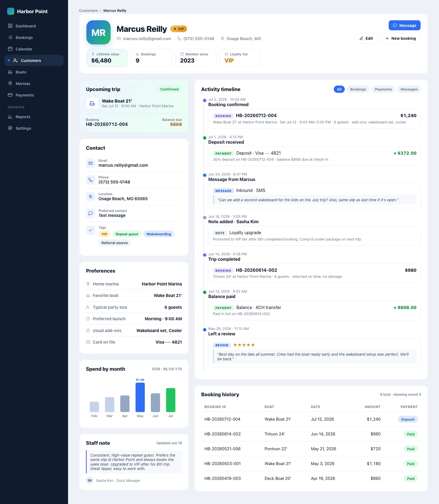The image size is (439, 504).
Task: Open Boats from the sidebar
Action: coord(34,72)
